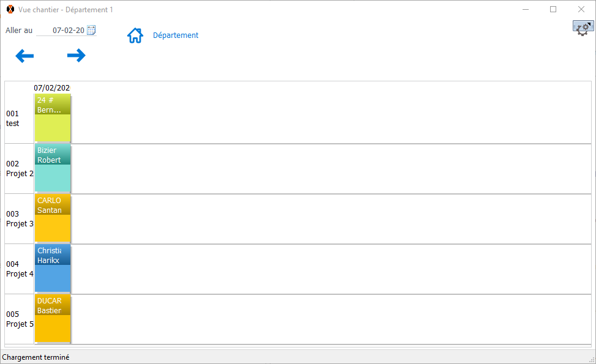Select row 001 test label
Image resolution: width=596 pixels, height=364 pixels.
tap(13, 118)
